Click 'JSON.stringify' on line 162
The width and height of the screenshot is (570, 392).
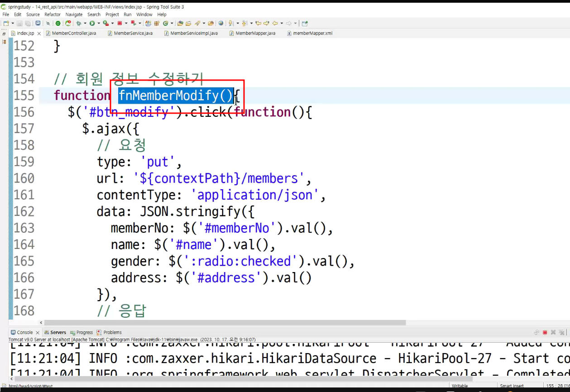point(191,212)
